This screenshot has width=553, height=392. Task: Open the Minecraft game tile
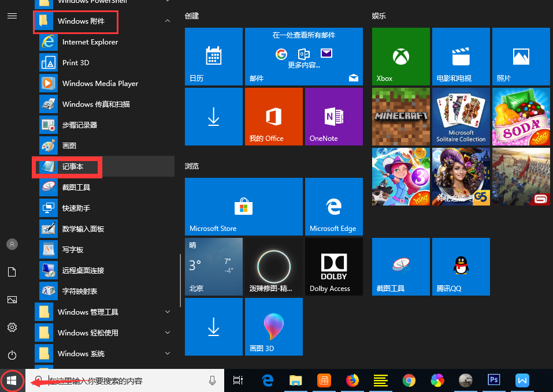(x=400, y=116)
